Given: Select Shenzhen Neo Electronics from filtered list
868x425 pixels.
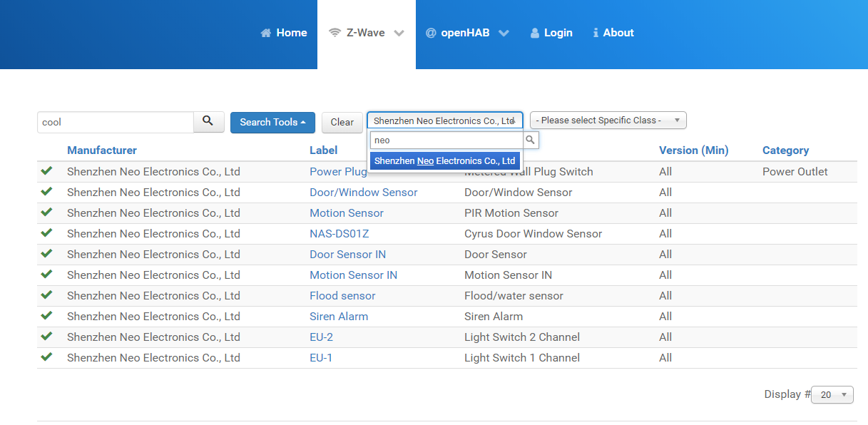Looking at the screenshot, I should (x=444, y=161).
